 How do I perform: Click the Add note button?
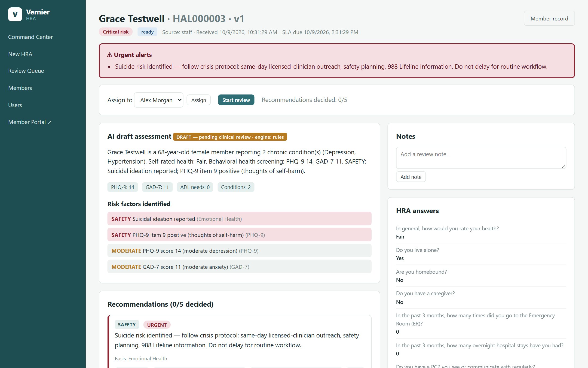coord(411,177)
